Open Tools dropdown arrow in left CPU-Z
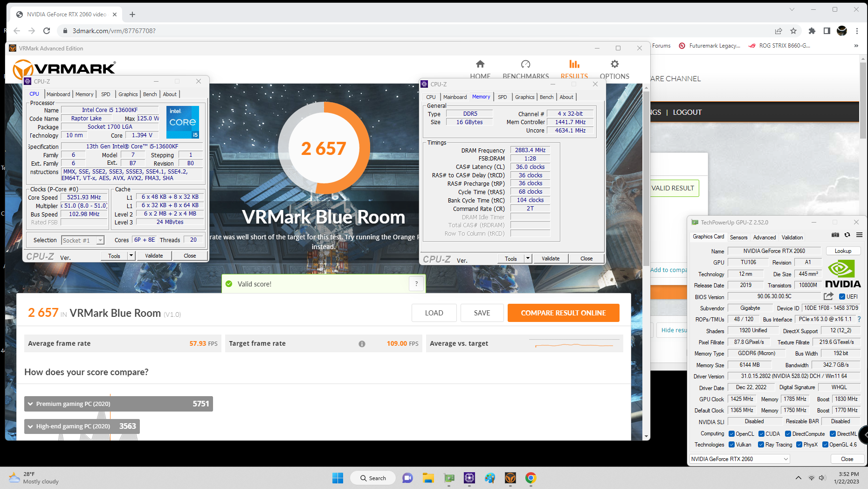Screen dimensions: 868x489 131,256
